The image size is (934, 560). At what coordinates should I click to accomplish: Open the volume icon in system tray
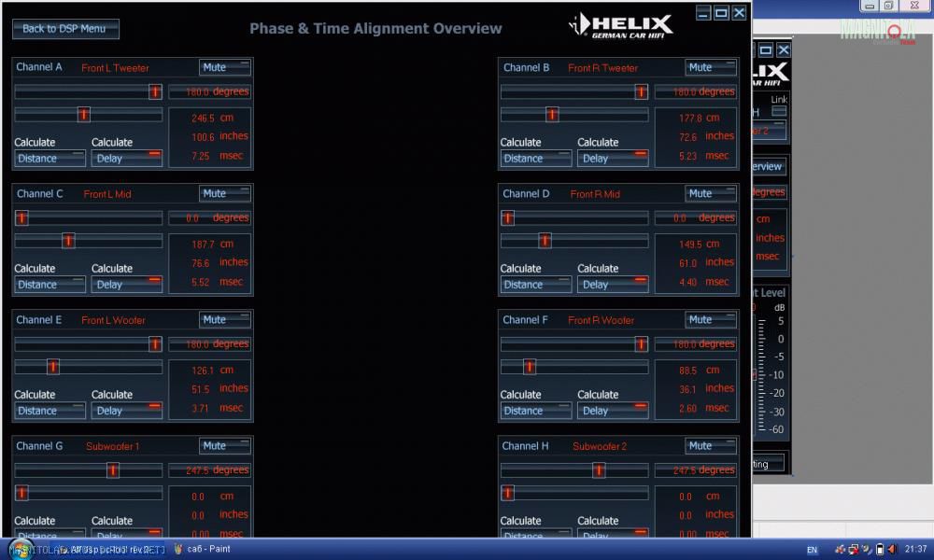coord(892,550)
